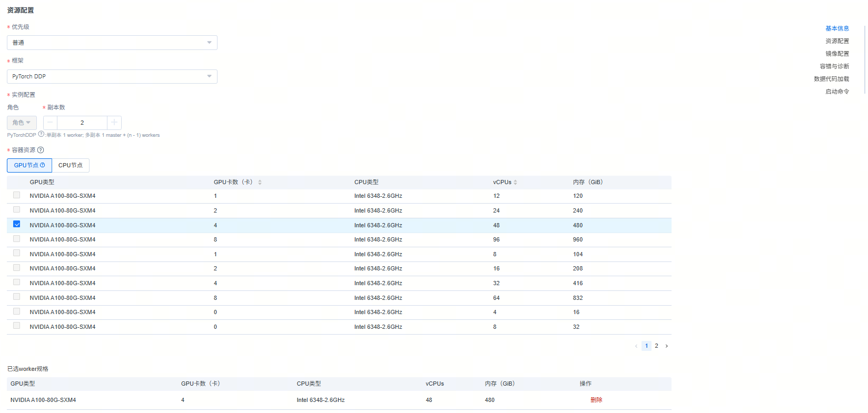Open the 优先级 dropdown showing 普通
This screenshot has height=413, width=868.
(x=112, y=43)
